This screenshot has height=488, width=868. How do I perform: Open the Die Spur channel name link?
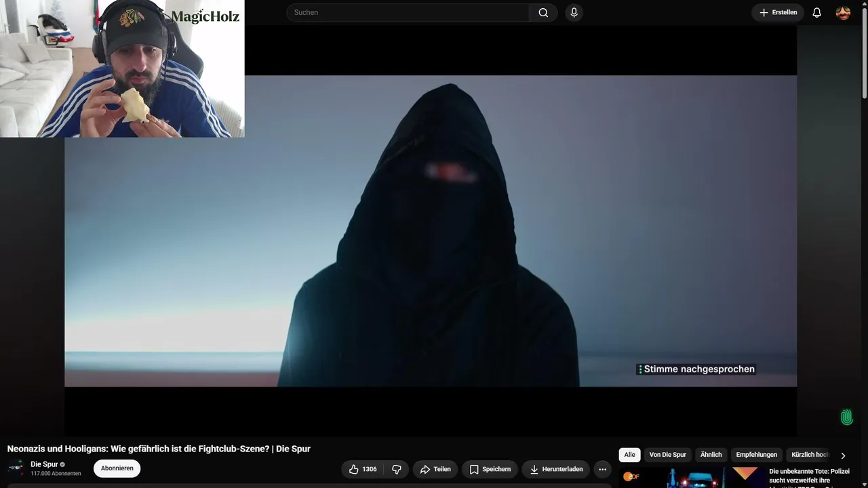(44, 464)
